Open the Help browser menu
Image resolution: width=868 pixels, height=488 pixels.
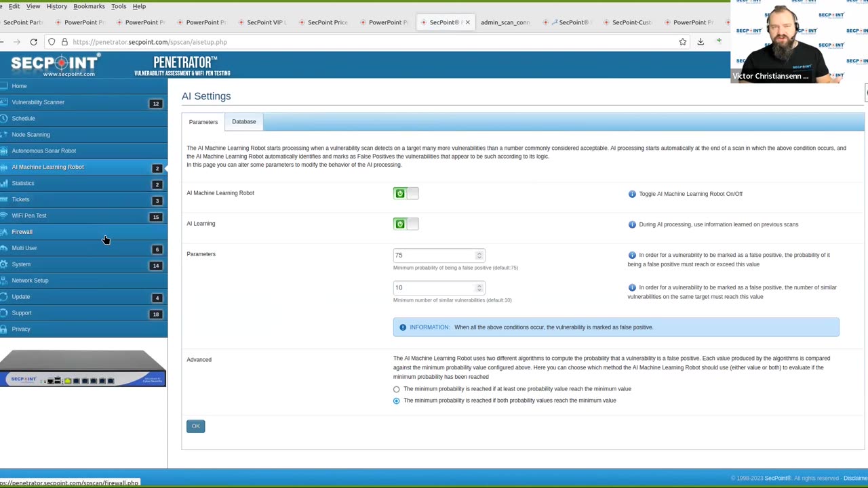click(x=139, y=6)
